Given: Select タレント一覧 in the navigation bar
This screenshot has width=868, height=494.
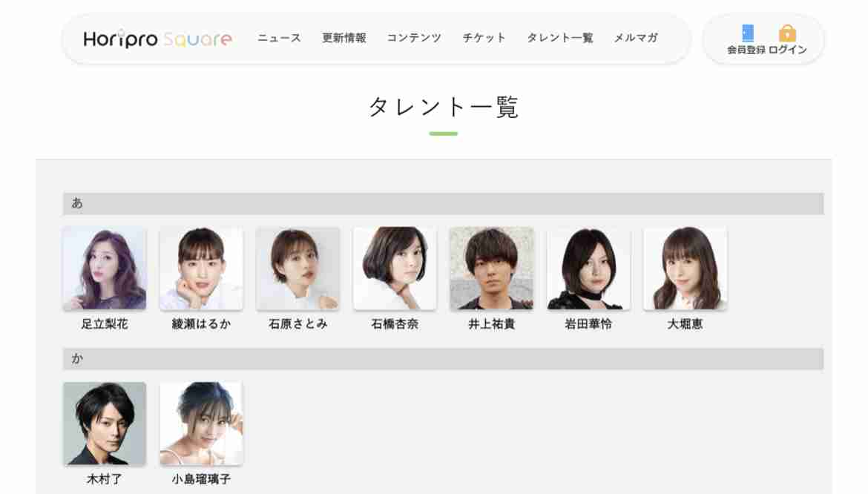Looking at the screenshot, I should click(560, 38).
